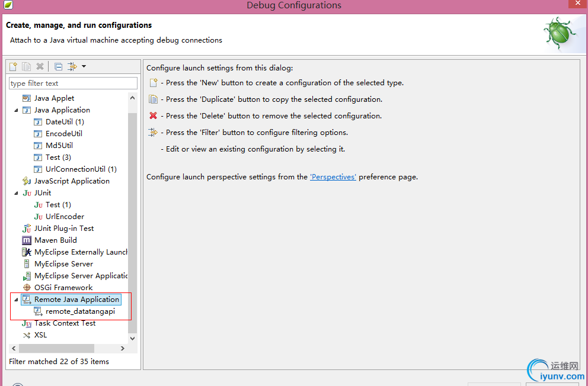Select Test (1) under JUnit
This screenshot has width=588, height=386.
click(x=58, y=205)
